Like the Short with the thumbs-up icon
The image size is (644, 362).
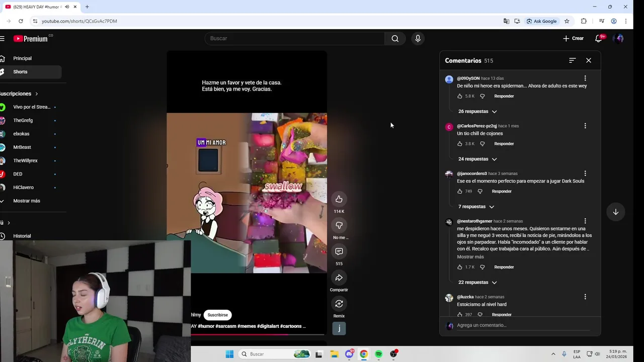[339, 199]
